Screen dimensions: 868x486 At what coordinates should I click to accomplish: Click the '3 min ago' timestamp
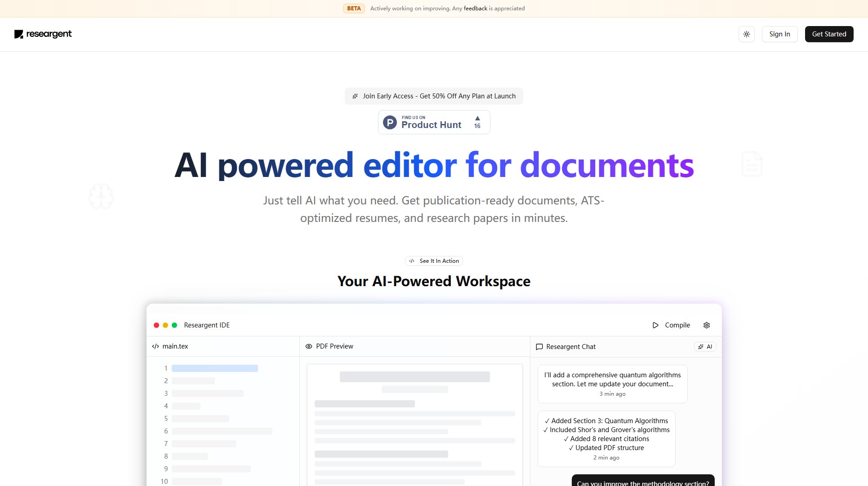click(x=612, y=394)
